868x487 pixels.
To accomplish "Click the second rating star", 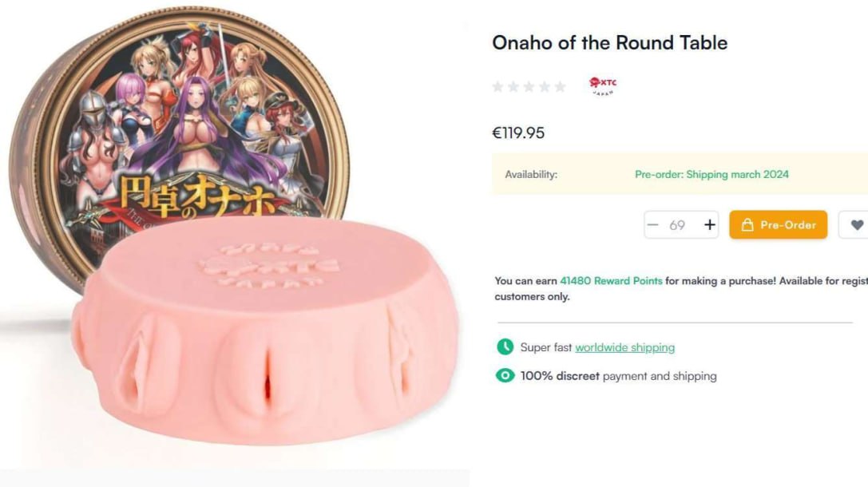I will pyautogui.click(x=513, y=86).
